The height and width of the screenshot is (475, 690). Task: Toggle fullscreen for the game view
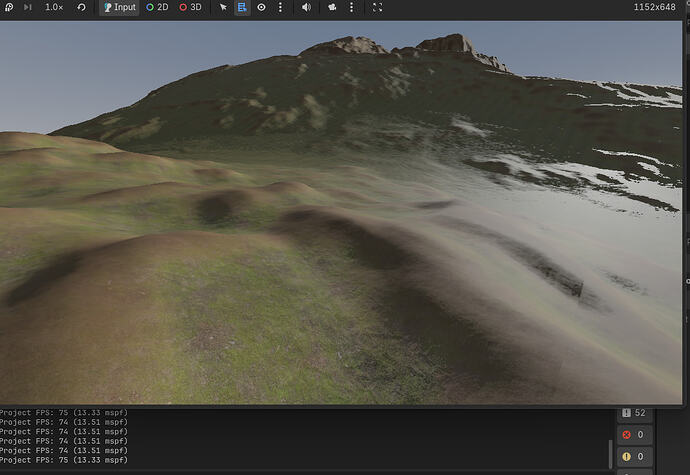[378, 7]
